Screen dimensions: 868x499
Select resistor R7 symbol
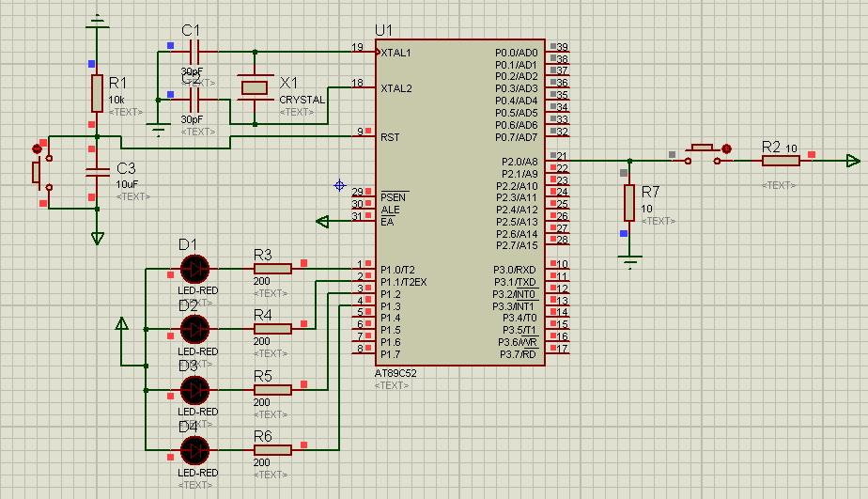coord(629,203)
